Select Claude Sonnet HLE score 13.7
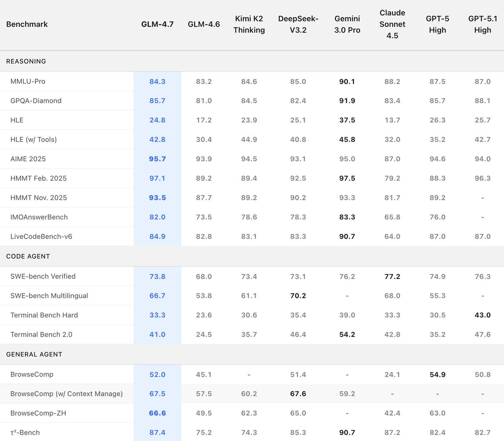504x441 pixels. click(392, 120)
